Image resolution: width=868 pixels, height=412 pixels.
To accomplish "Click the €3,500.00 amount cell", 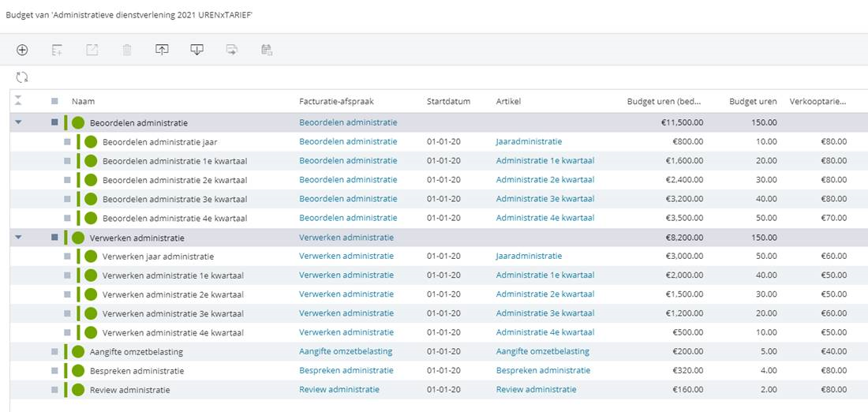I will pos(684,218).
